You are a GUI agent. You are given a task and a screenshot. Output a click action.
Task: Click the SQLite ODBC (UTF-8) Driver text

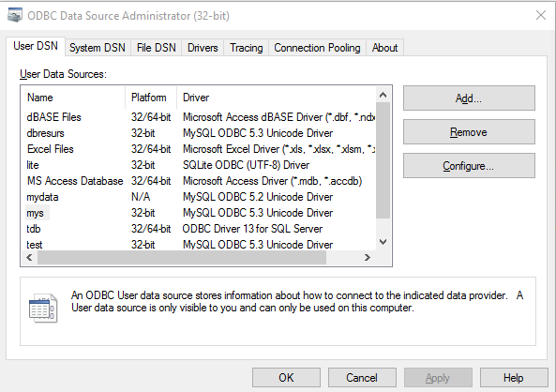pos(246,165)
